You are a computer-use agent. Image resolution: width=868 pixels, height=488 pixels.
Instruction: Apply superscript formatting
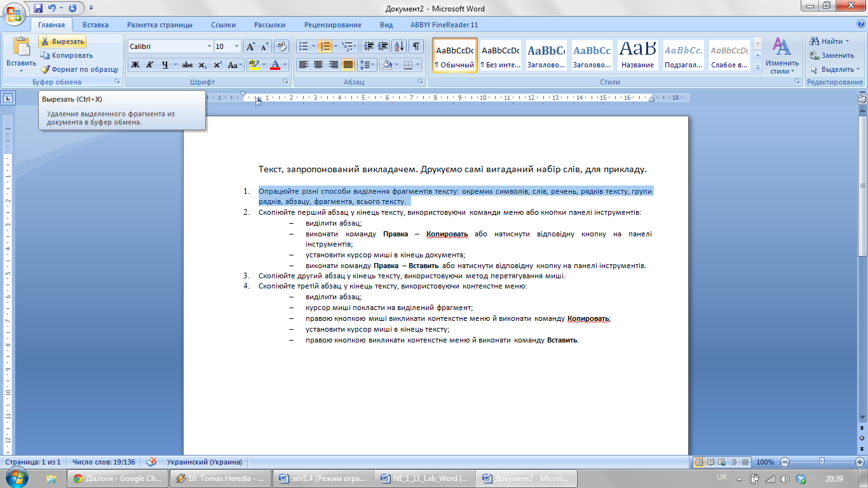(x=217, y=65)
